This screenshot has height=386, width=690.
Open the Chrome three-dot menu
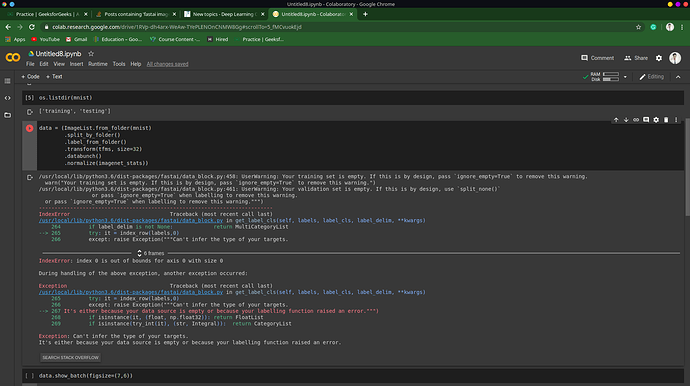coord(682,27)
